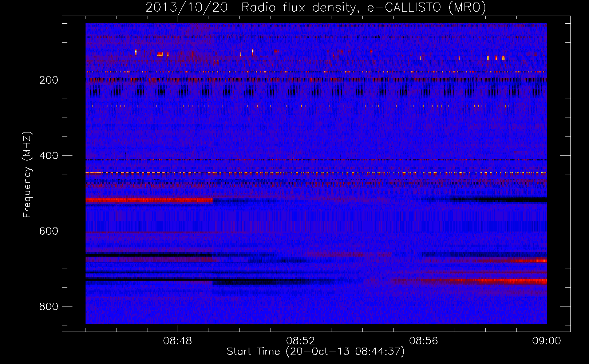Click the 800 frequency tick label
Image resolution: width=589 pixels, height=364 pixels.
(49, 306)
